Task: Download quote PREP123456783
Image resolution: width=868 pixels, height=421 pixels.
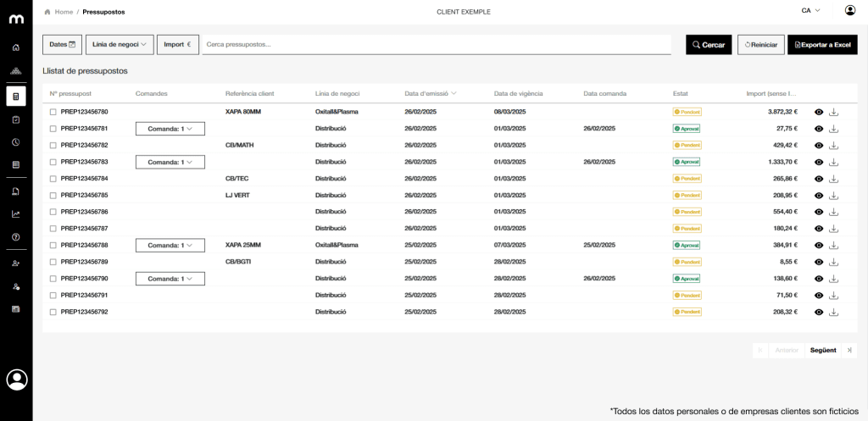Action: tap(834, 162)
